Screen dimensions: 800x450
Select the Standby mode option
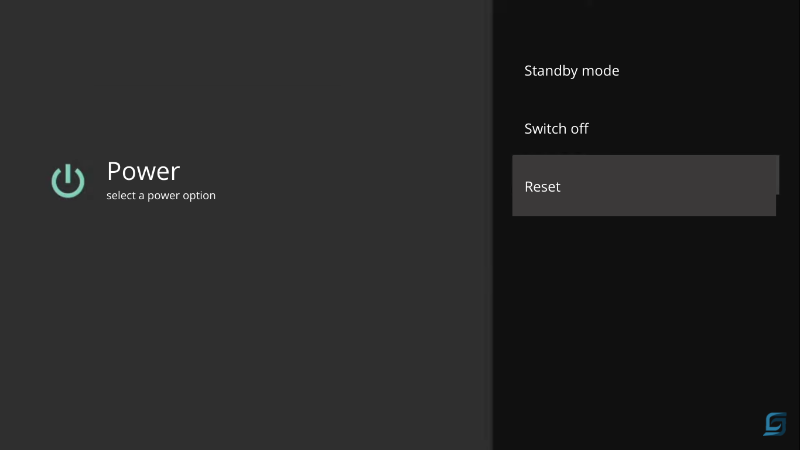click(x=645, y=70)
